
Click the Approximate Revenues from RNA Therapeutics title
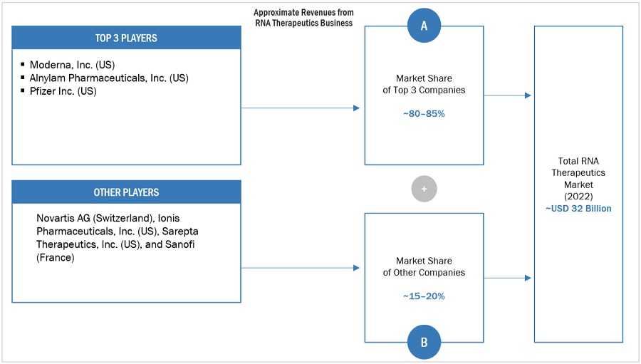[303, 17]
